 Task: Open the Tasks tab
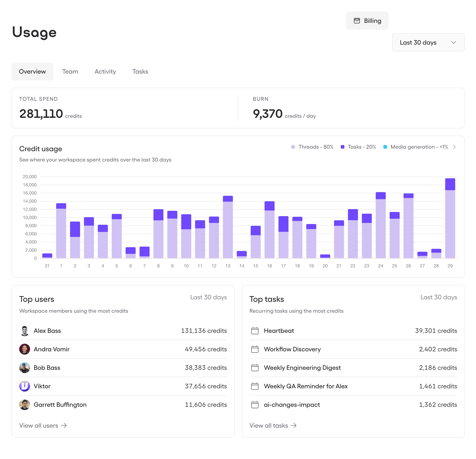coord(140,71)
